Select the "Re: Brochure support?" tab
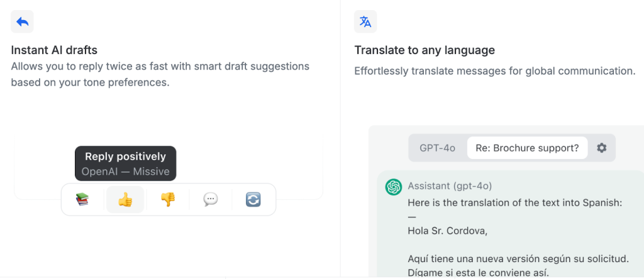644x279 pixels. pyautogui.click(x=527, y=148)
